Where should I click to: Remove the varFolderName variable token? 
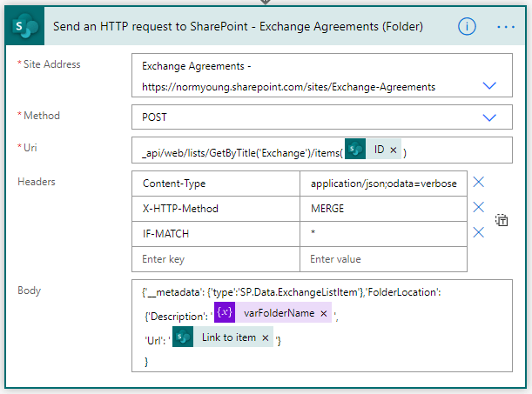pyautogui.click(x=324, y=313)
